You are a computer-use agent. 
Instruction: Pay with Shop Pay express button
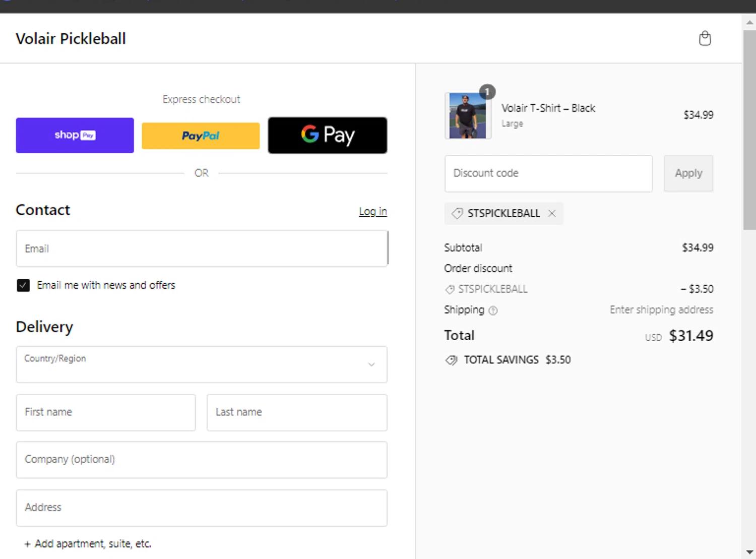(x=75, y=135)
